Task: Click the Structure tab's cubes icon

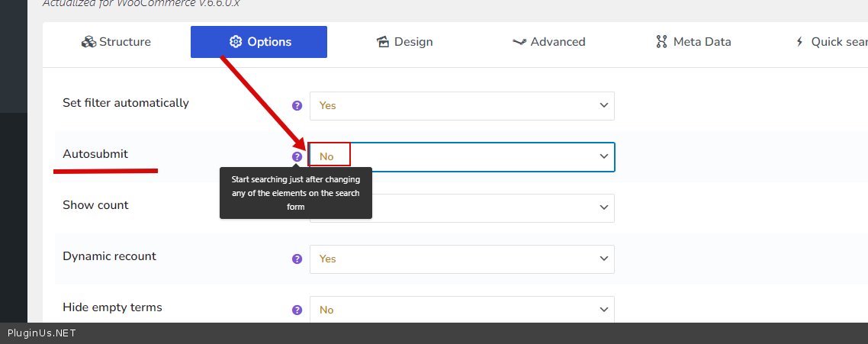Action: click(x=88, y=42)
